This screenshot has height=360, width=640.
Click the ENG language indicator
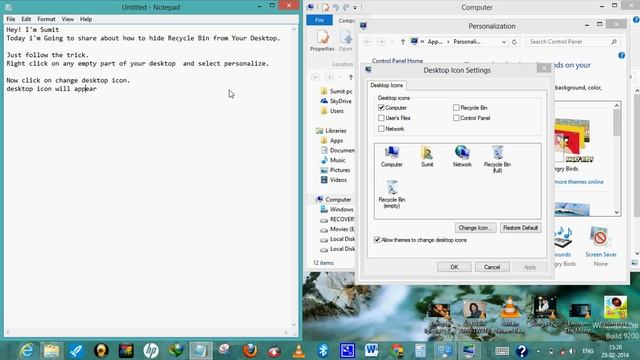(588, 351)
